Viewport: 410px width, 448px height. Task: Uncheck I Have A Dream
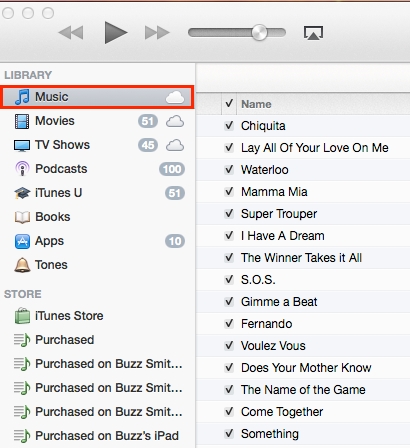tap(229, 236)
